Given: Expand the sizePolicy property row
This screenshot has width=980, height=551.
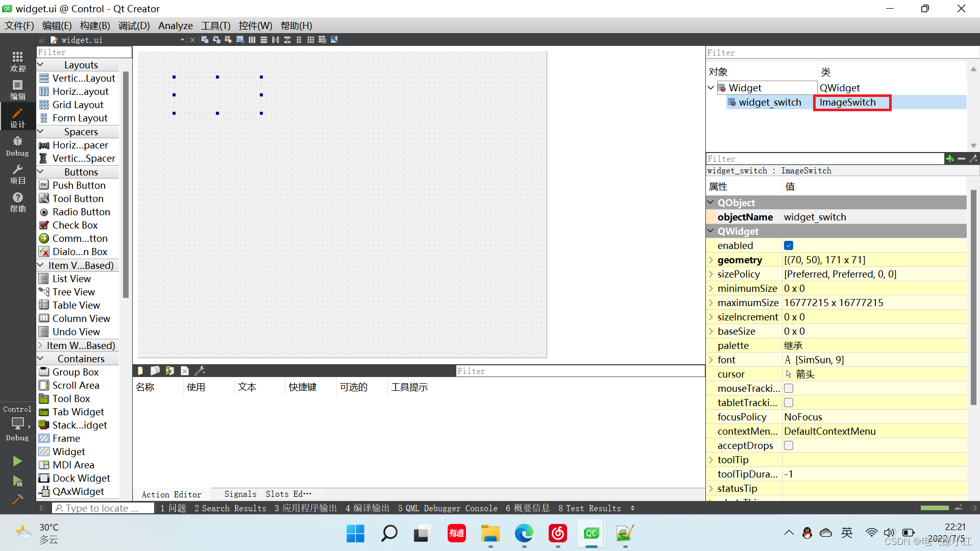Looking at the screenshot, I should [x=712, y=274].
